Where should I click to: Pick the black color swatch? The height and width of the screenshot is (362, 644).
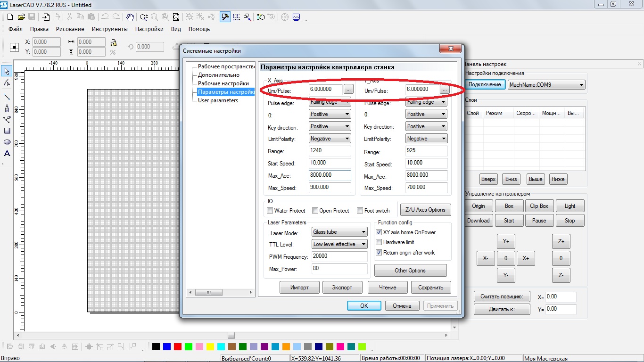click(x=156, y=347)
